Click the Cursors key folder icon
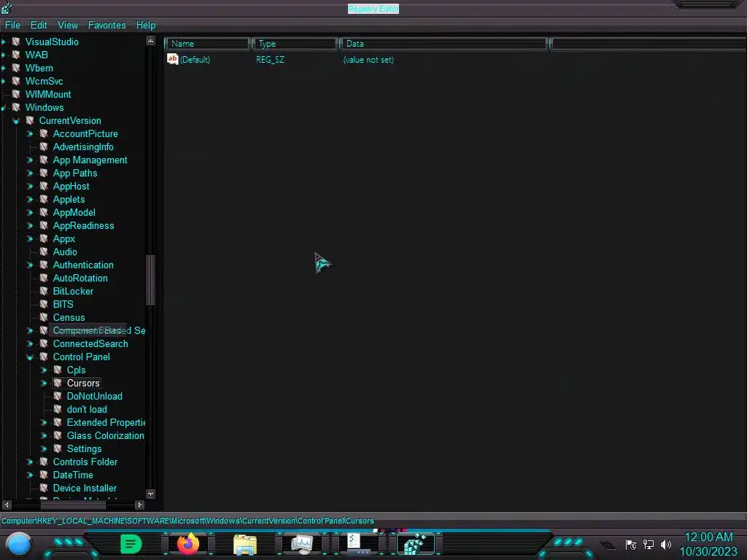 58,383
